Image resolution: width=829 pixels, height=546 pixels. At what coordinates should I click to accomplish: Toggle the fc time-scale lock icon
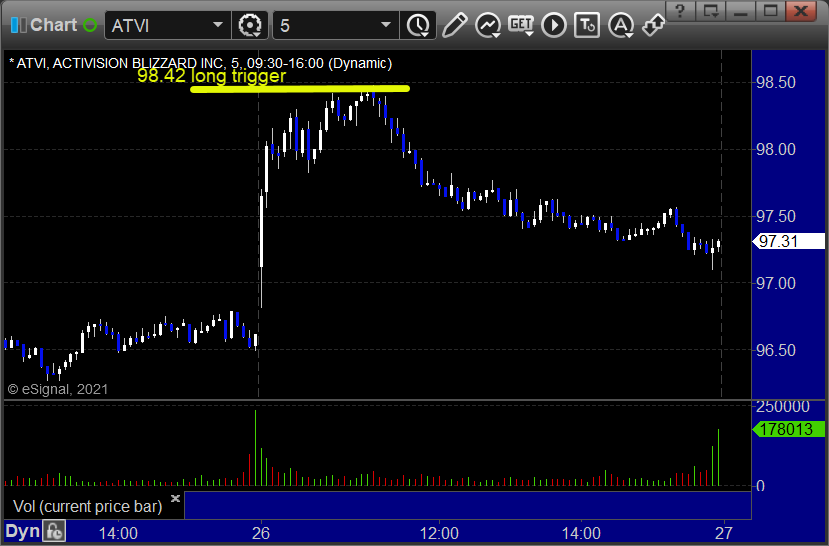[54, 531]
